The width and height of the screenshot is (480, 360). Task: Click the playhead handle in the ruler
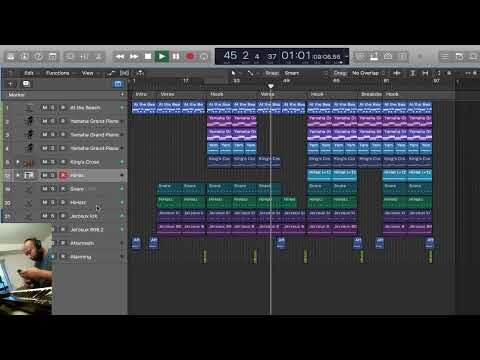(x=271, y=86)
